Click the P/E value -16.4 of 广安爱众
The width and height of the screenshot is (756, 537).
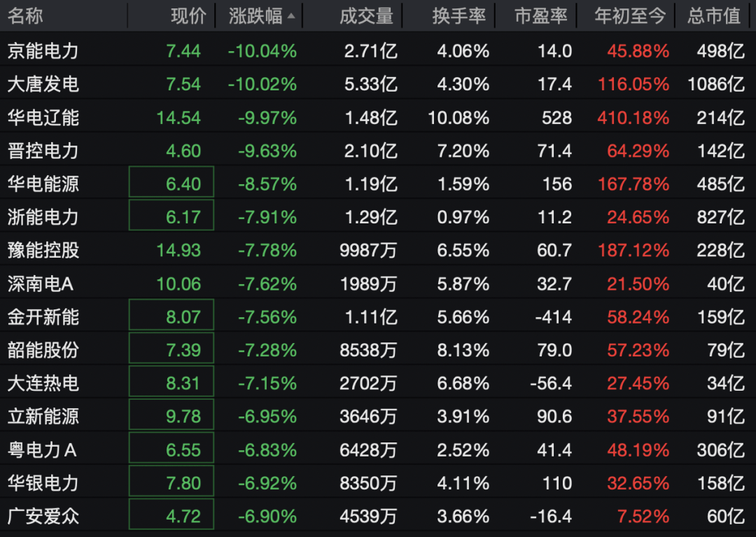(551, 517)
